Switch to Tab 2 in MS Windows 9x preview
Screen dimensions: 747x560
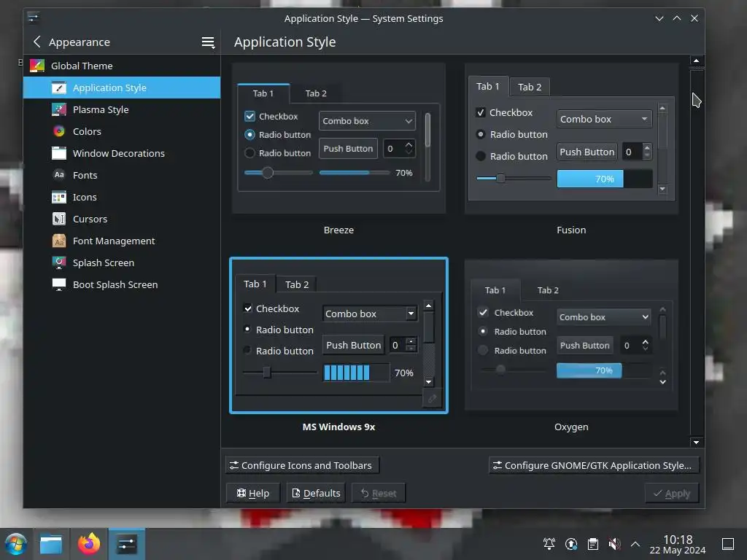tap(297, 284)
